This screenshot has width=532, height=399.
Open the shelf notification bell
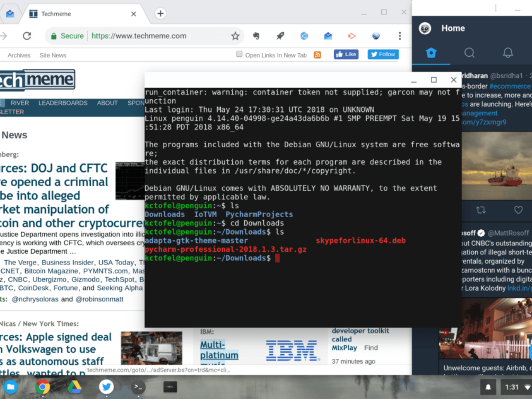488,387
